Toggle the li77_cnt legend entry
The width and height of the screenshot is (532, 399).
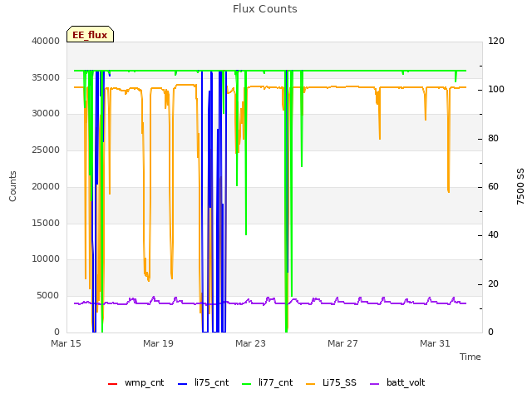(267, 382)
